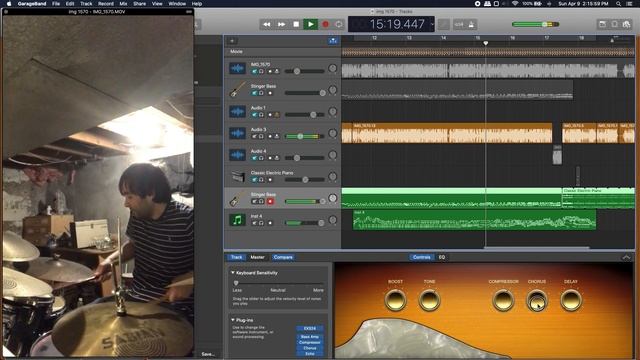Select the Controls tab
The width and height of the screenshot is (640, 360).
click(422, 257)
